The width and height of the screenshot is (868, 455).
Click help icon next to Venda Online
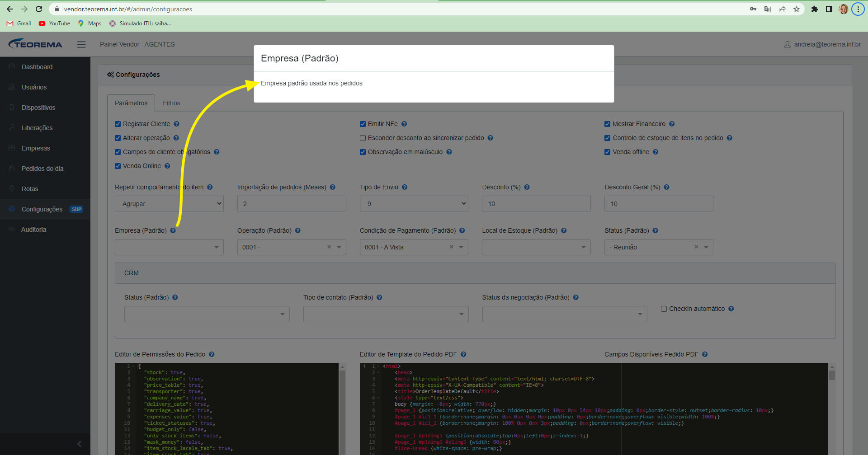pos(167,166)
